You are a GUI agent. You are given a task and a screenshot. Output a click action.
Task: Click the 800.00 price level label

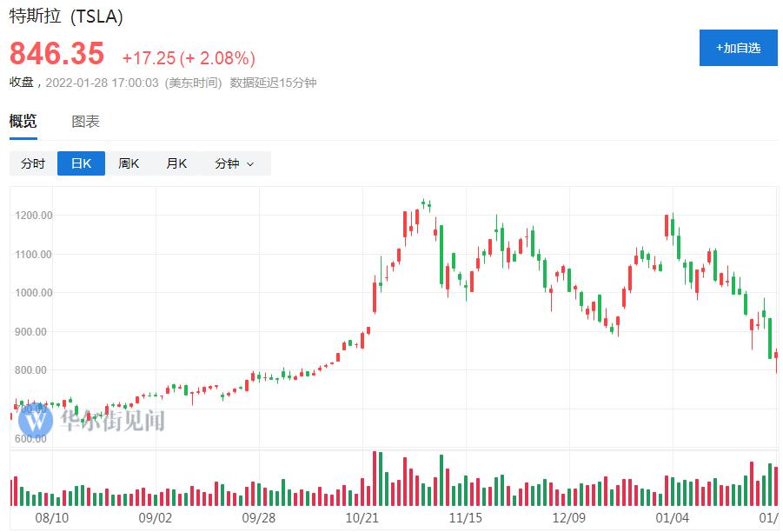31,370
